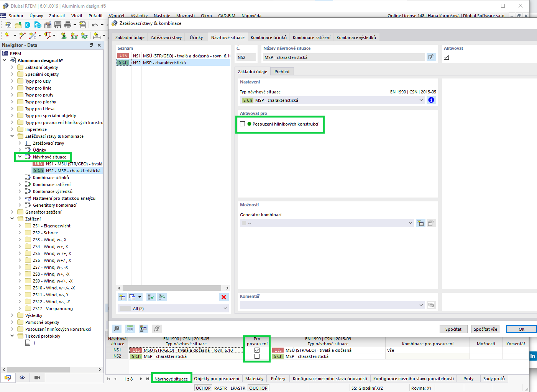Open the Soubor menu
This screenshot has height=392, width=537.
click(16, 16)
